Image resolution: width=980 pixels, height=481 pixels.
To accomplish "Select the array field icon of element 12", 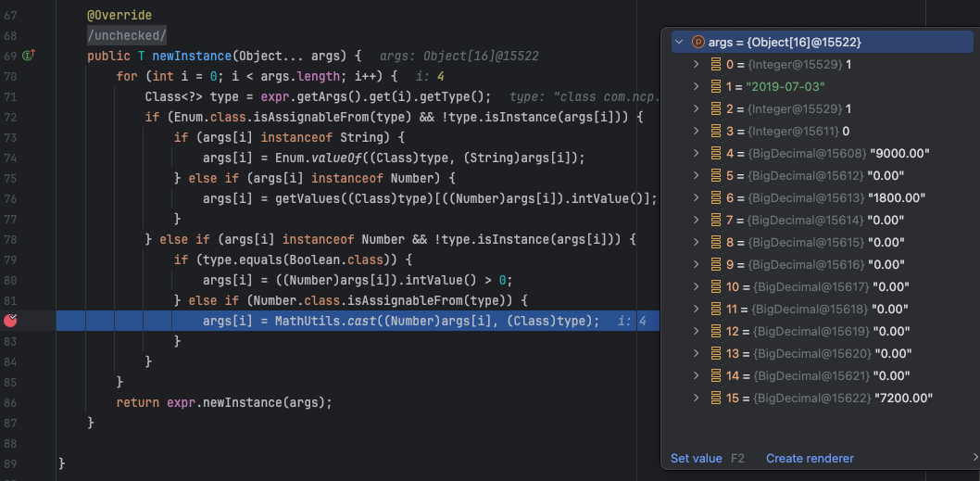I will (x=716, y=331).
